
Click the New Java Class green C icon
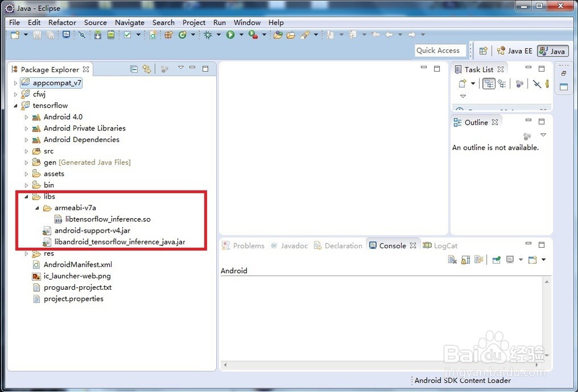[x=182, y=35]
